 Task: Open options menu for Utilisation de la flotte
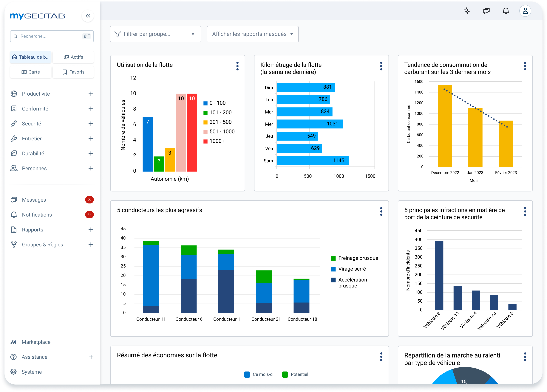point(238,66)
